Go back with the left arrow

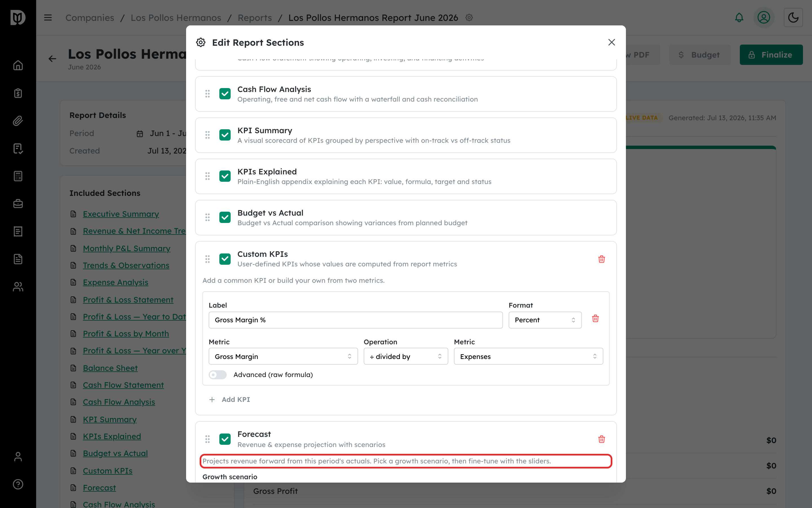tap(52, 59)
